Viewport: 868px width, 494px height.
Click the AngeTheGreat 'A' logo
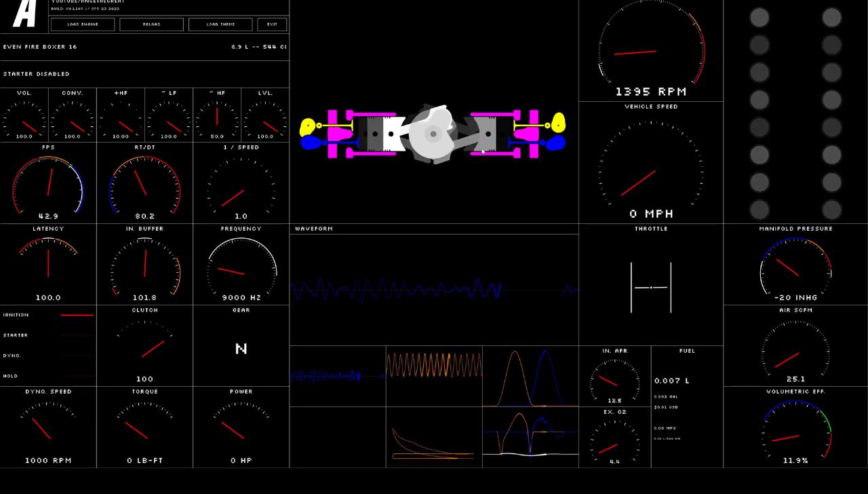coord(25,14)
